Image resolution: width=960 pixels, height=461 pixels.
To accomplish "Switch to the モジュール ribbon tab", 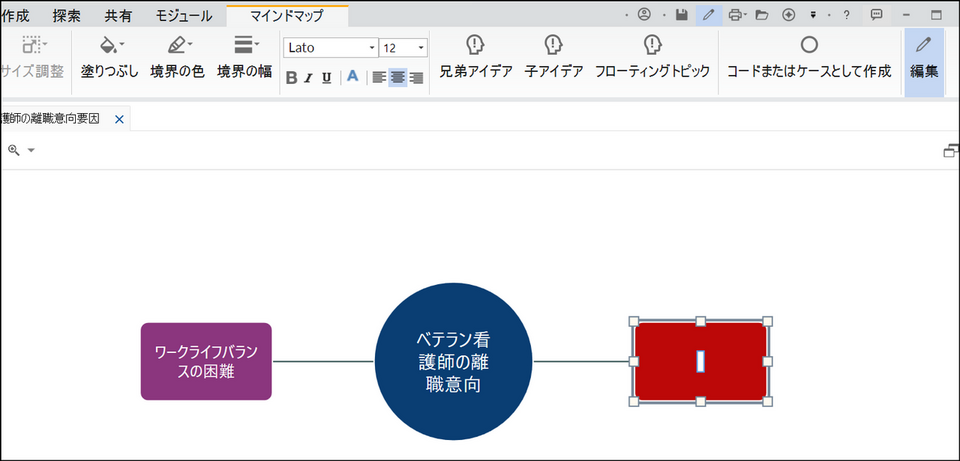I will pos(184,15).
